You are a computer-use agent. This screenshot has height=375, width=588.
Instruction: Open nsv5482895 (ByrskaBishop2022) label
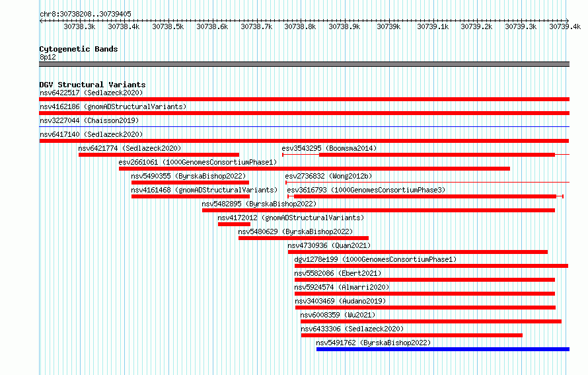pos(259,204)
